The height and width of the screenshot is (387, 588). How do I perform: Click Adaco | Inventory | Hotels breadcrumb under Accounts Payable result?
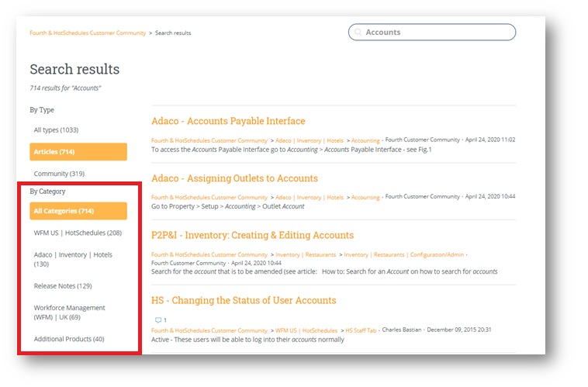[310, 140]
